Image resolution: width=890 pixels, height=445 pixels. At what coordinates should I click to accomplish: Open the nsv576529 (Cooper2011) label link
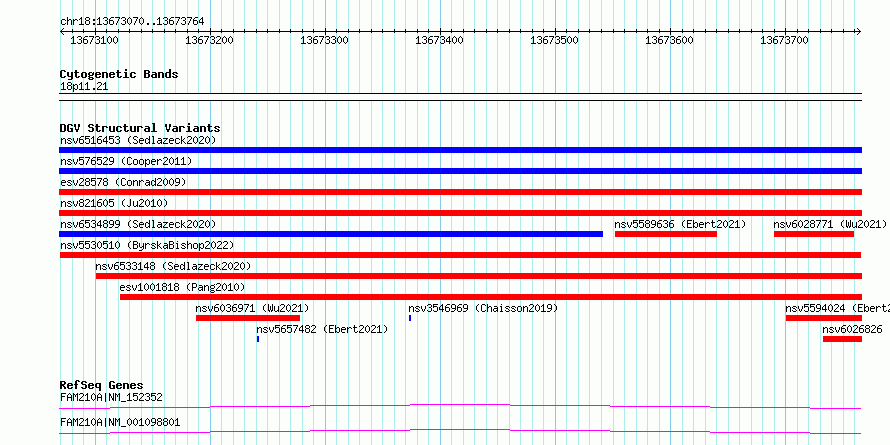(x=126, y=161)
